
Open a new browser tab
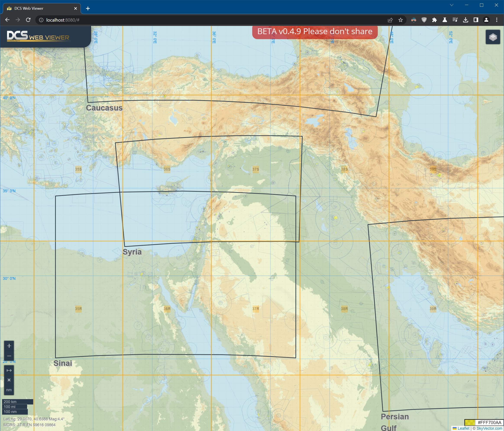[88, 8]
